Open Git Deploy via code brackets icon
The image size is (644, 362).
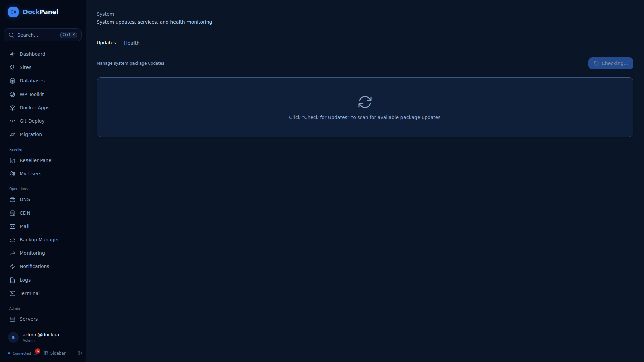[13, 121]
